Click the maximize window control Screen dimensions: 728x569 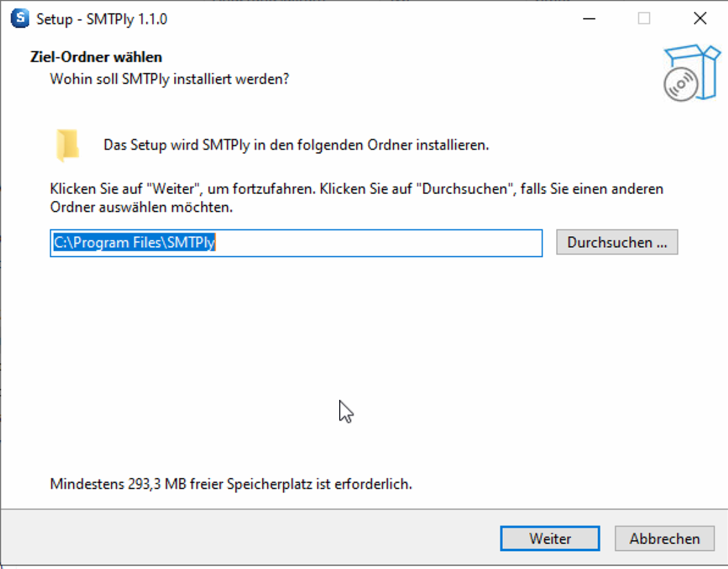tap(644, 19)
